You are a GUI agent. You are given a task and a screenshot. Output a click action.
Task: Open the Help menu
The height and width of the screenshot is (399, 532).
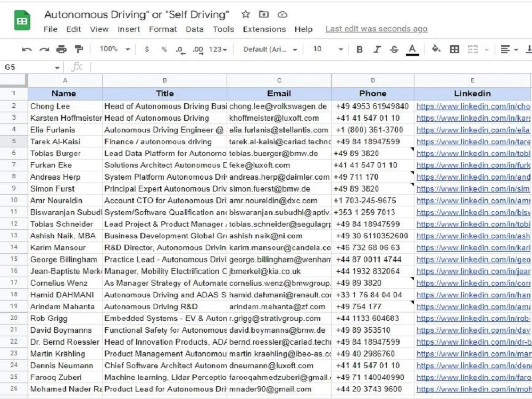[303, 29]
